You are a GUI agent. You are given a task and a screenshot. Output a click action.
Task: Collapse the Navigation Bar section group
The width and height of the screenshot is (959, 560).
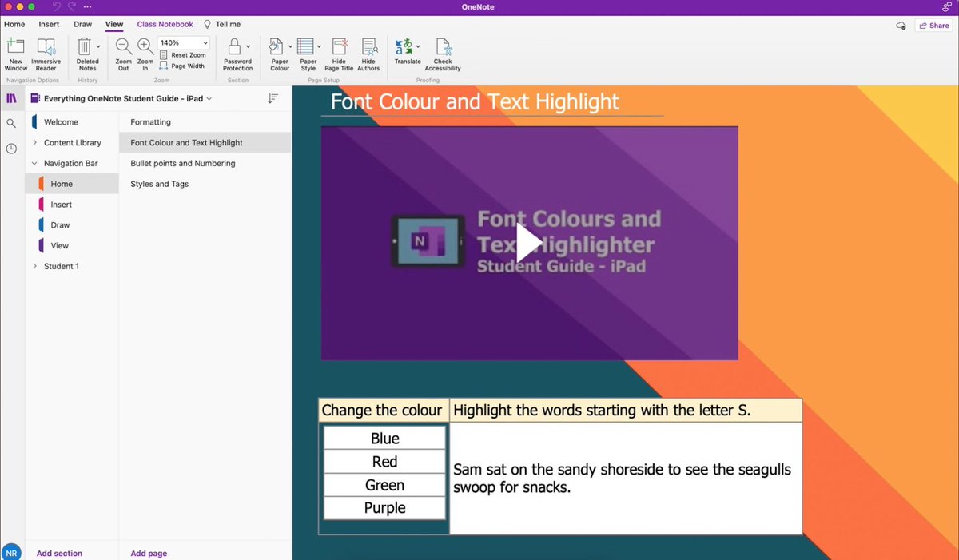click(x=34, y=163)
